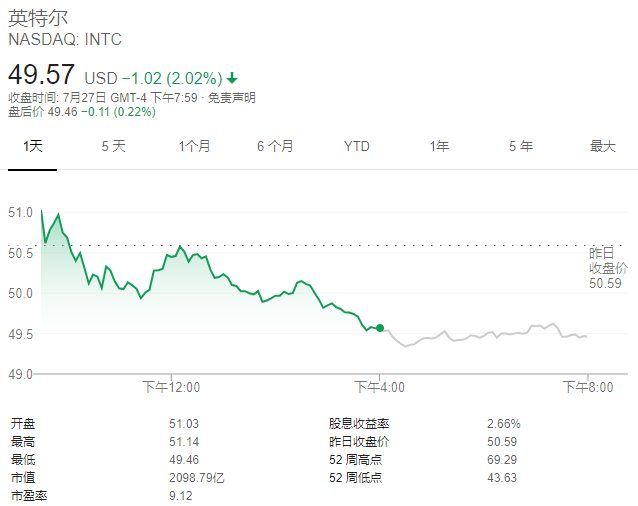Click the NASDAQ: INTC ticker text
This screenshot has width=638, height=506.
(x=65, y=40)
